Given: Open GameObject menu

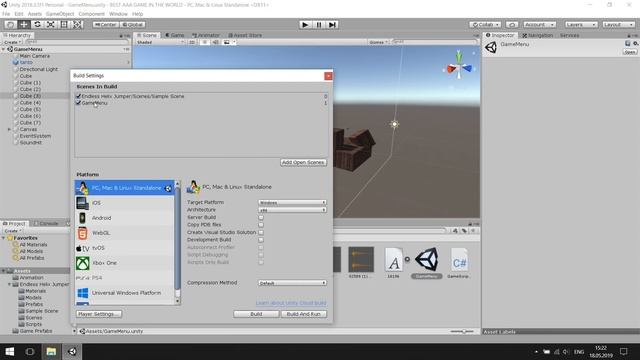Looking at the screenshot, I should [x=60, y=14].
